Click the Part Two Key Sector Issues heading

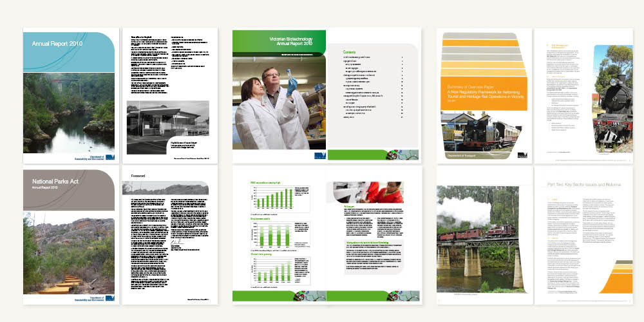click(x=583, y=185)
